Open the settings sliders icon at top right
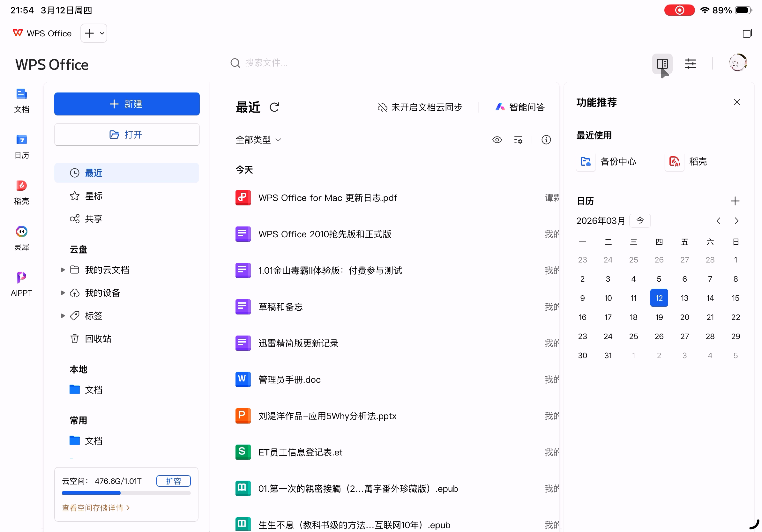Screen dimensions: 762x532 pyautogui.click(x=690, y=63)
